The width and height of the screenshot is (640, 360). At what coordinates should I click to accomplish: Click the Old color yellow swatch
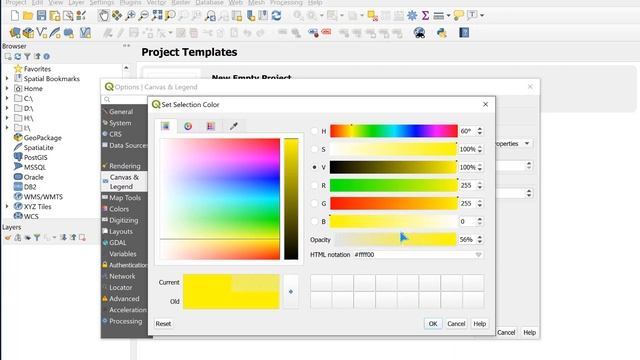tap(231, 301)
